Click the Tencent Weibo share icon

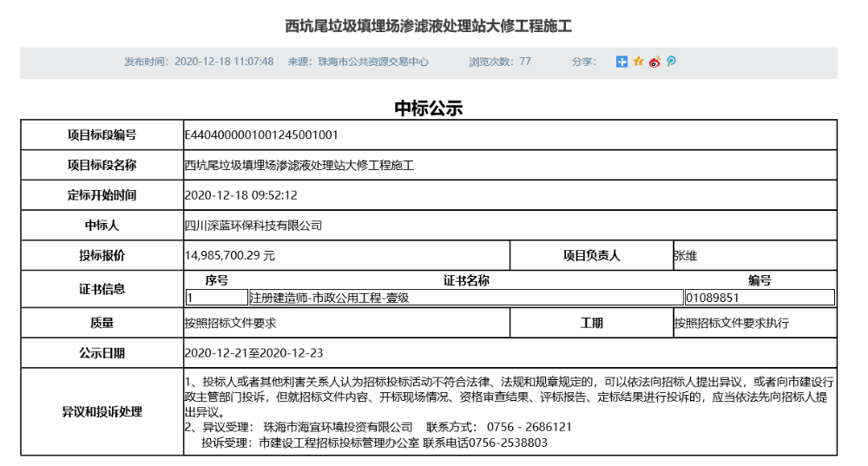670,62
